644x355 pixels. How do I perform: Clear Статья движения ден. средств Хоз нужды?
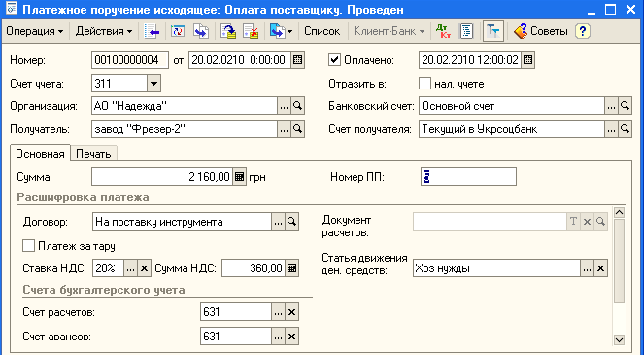point(600,268)
